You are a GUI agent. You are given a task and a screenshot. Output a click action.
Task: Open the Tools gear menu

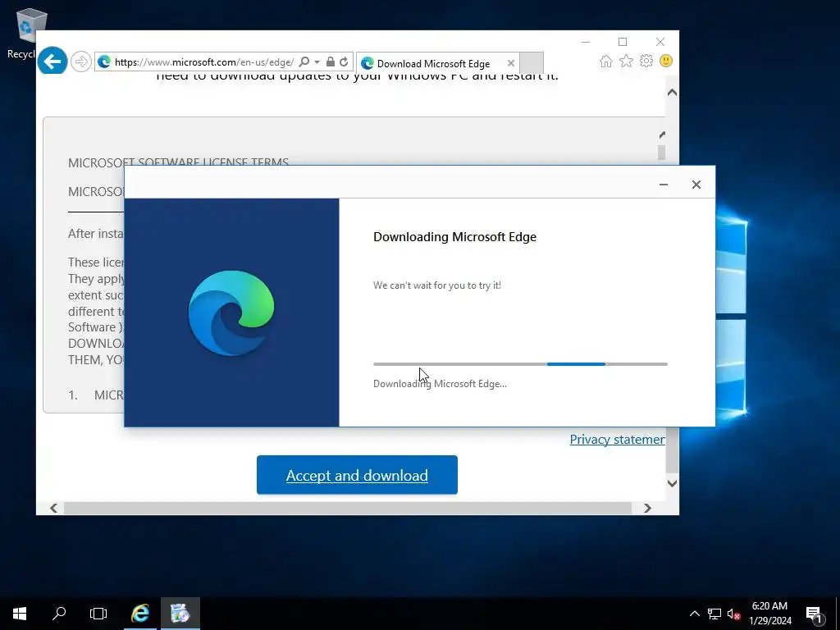pyautogui.click(x=646, y=61)
